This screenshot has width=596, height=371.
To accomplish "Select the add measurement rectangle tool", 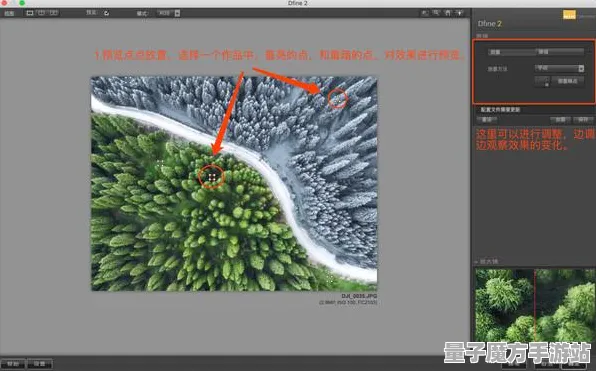I will click(542, 81).
